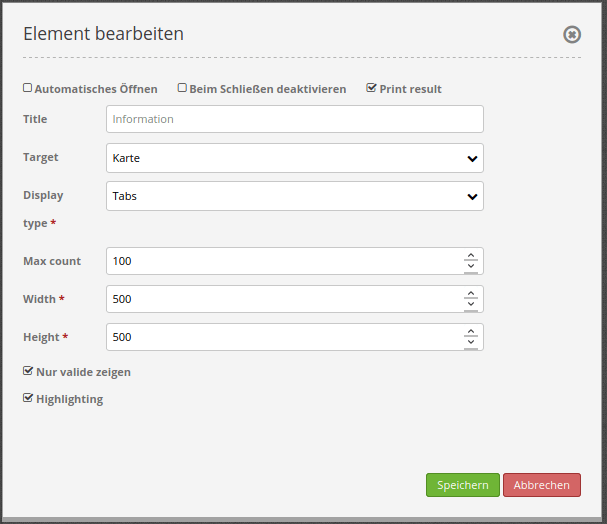Check the Beim Schließen deaktivieren option
Image resolution: width=607 pixels, height=524 pixels.
pyautogui.click(x=182, y=88)
